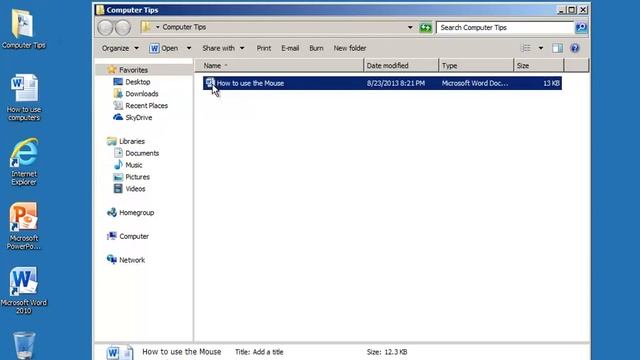
Task: Click the Forward navigation button
Action: [123, 27]
